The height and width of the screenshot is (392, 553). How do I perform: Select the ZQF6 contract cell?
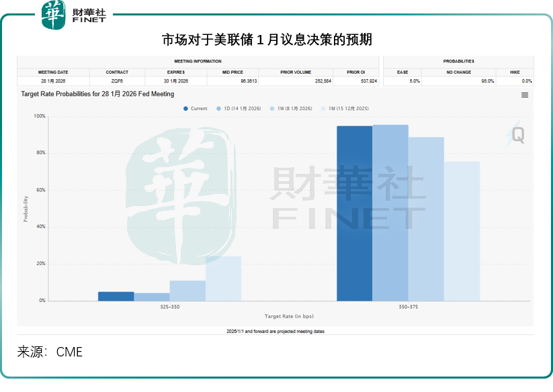tap(117, 81)
